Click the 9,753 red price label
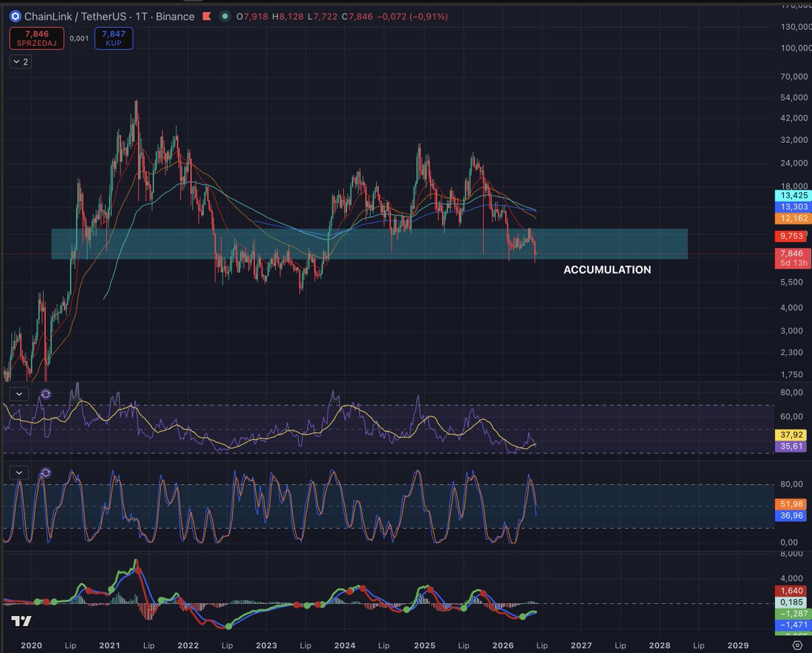812x653 pixels. tap(792, 236)
